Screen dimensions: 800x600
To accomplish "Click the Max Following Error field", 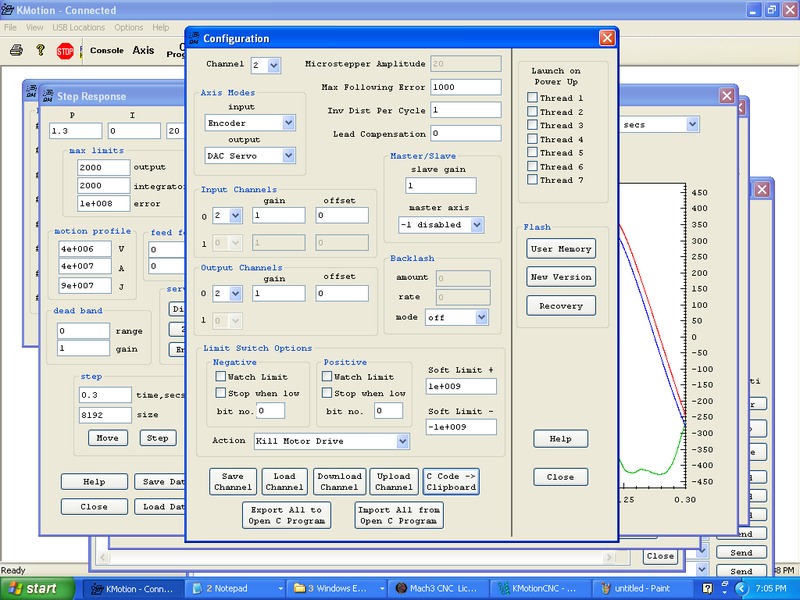I will point(465,87).
